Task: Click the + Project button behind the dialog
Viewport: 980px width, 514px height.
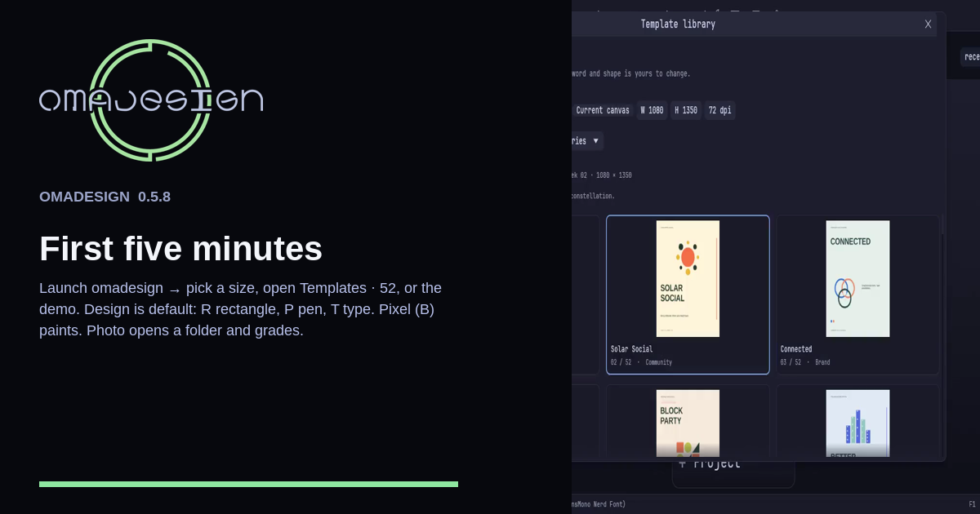Action: (733, 473)
